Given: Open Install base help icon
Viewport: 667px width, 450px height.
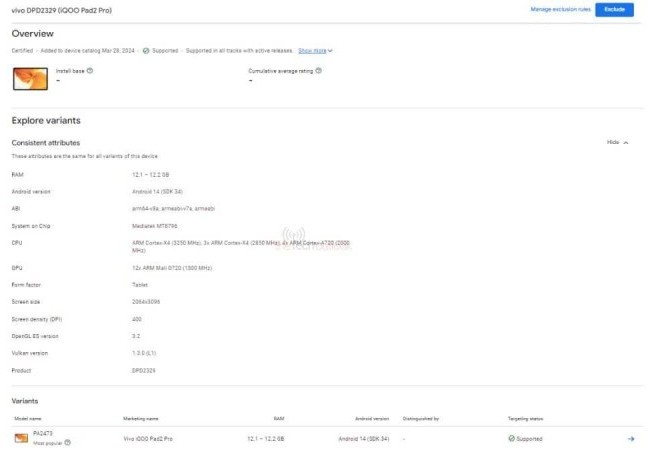Looking at the screenshot, I should pyautogui.click(x=90, y=71).
